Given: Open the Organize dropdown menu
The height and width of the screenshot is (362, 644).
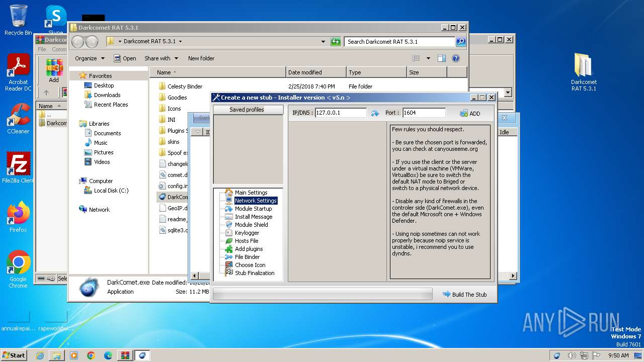Looking at the screenshot, I should pos(90,58).
